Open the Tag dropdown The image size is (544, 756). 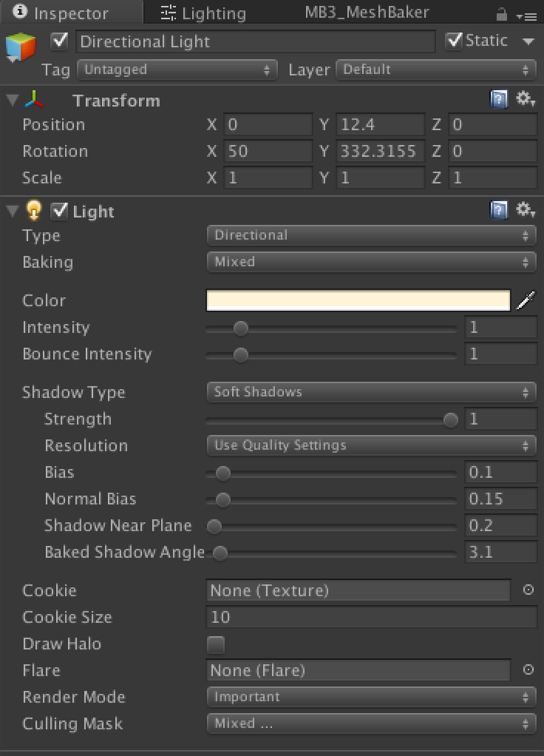point(176,70)
